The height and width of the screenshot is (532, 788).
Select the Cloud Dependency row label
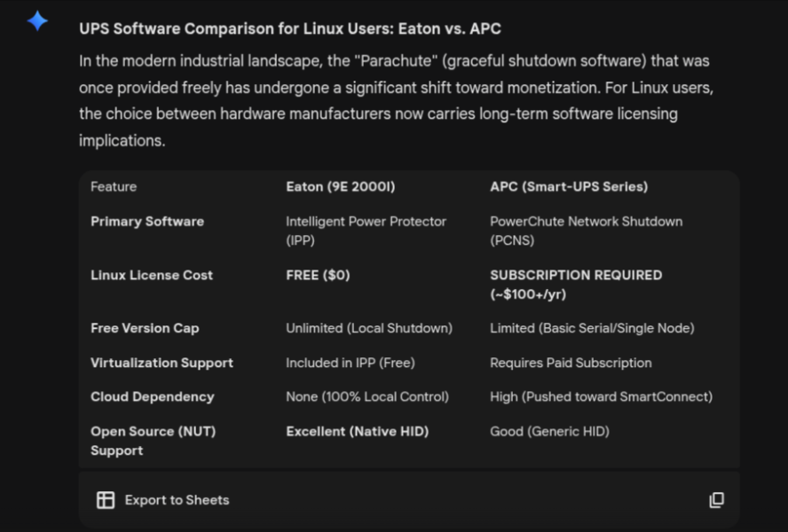(x=152, y=396)
